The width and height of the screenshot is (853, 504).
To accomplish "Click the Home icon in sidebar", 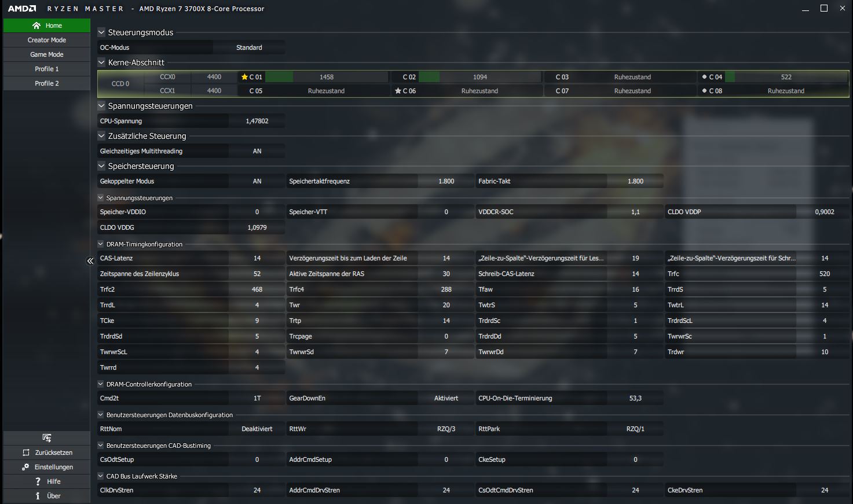I will pyautogui.click(x=36, y=25).
